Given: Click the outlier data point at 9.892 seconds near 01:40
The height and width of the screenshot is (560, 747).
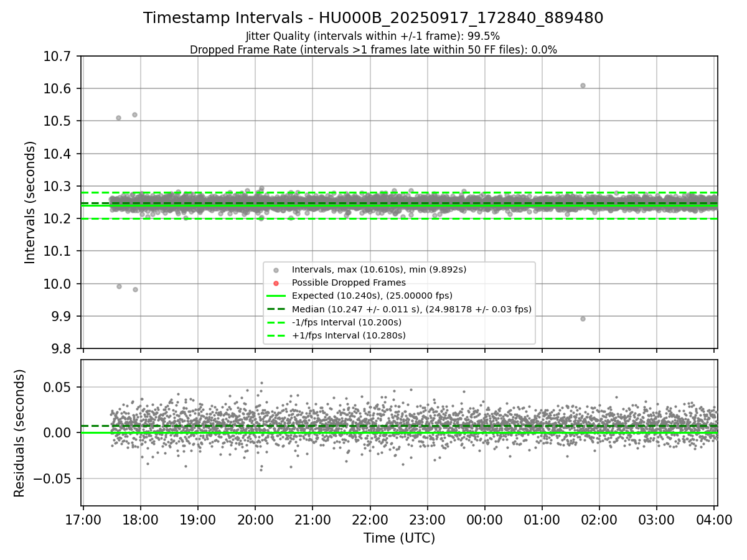Looking at the screenshot, I should click(x=583, y=319).
